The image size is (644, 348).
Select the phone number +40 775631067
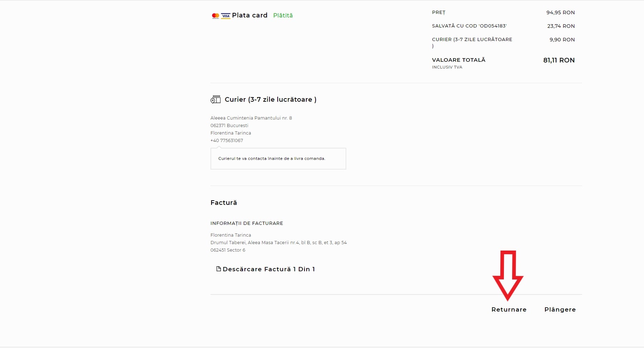pos(227,141)
